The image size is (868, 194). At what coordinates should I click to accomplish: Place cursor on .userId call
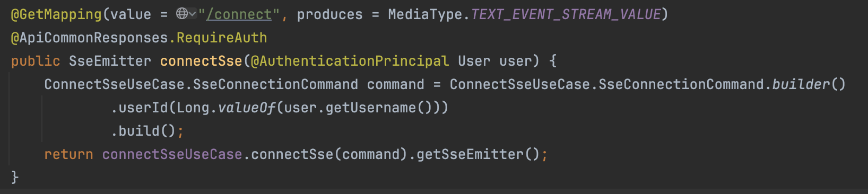point(140,108)
